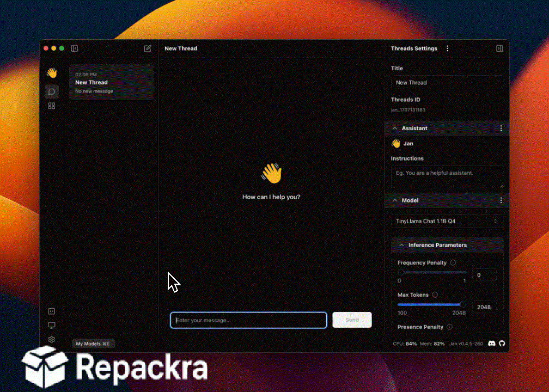Open the settings gear icon in sidebar
Viewport: 549px width, 392px height.
tap(51, 339)
